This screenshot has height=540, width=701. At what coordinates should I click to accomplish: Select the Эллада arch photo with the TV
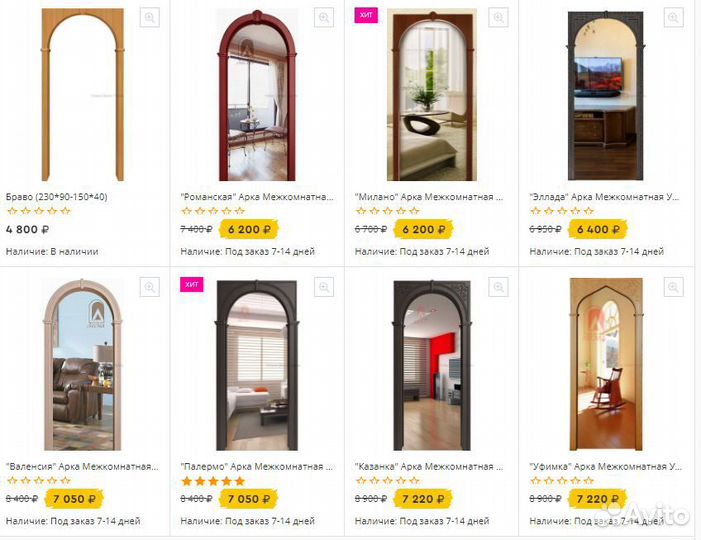coord(606,96)
